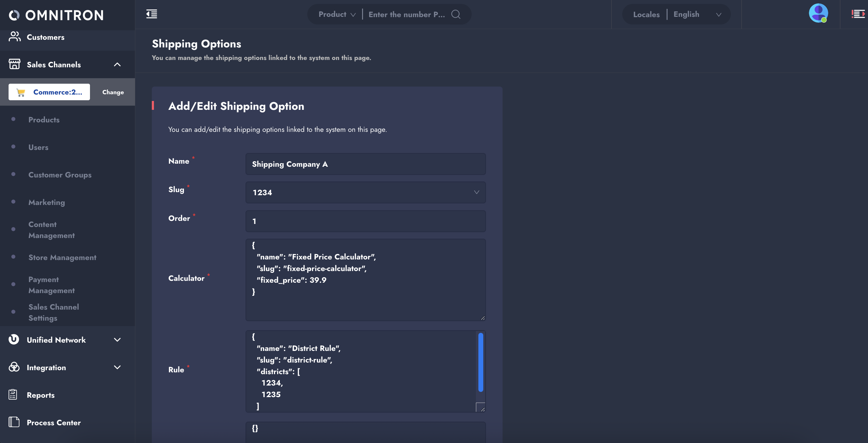Viewport: 868px width, 443px height.
Task: Click the Reports clipboard icon
Action: point(13,394)
